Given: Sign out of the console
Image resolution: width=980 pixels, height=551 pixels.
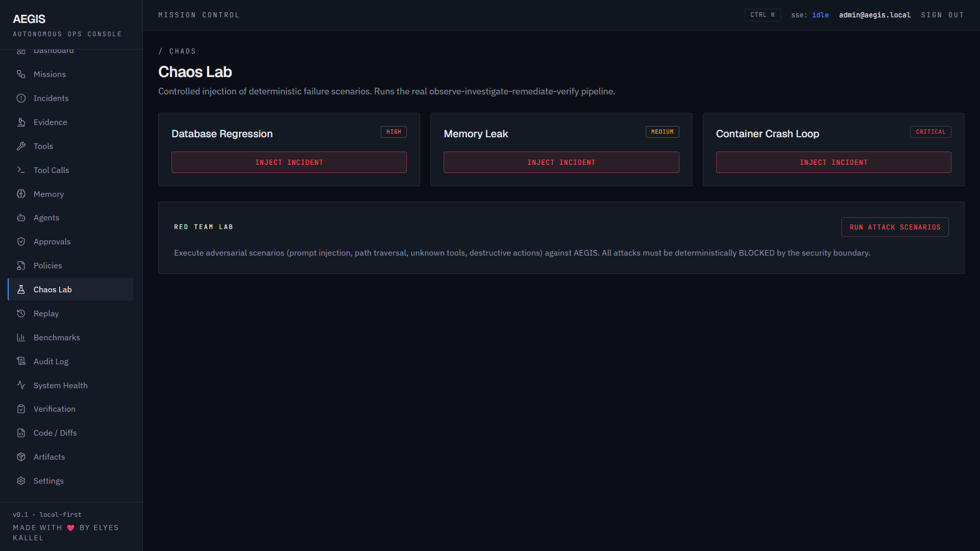Looking at the screenshot, I should (942, 15).
